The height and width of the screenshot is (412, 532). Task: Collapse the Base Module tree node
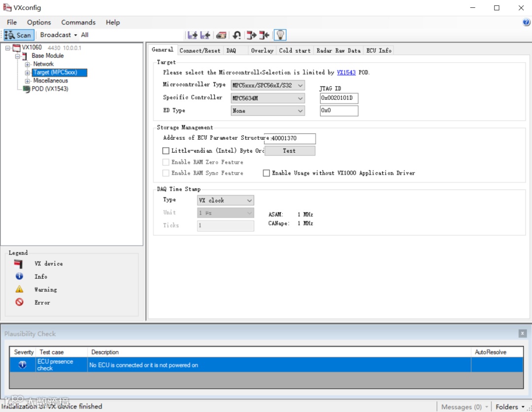coord(17,56)
